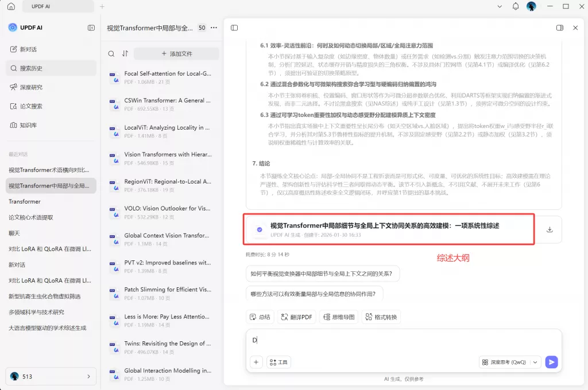Expand the 513 account menu chevron

pos(88,376)
